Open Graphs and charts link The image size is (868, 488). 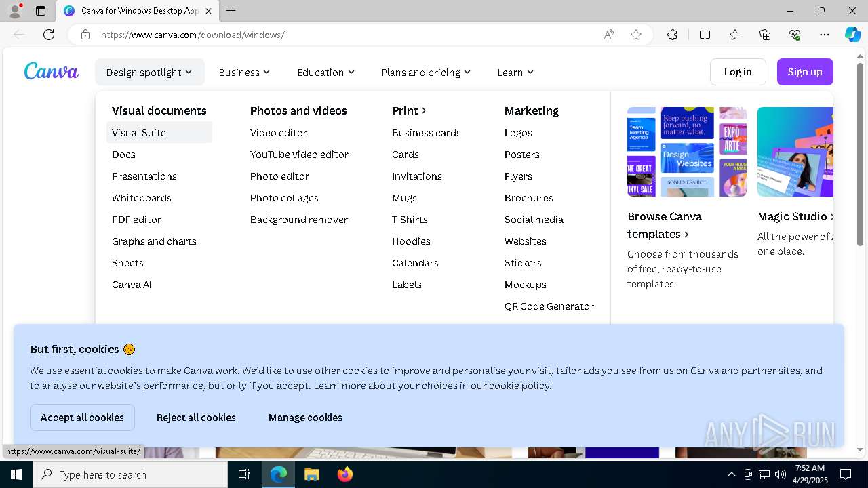coord(154,241)
